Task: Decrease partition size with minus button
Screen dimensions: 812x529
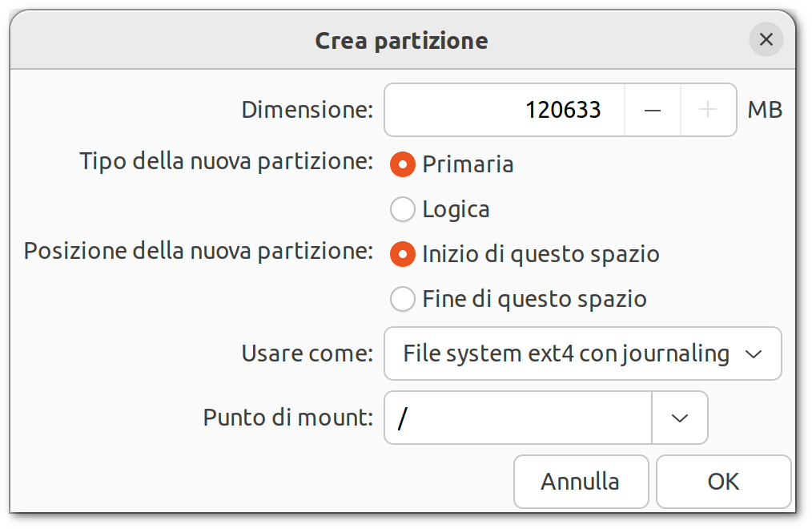Action: [652, 110]
